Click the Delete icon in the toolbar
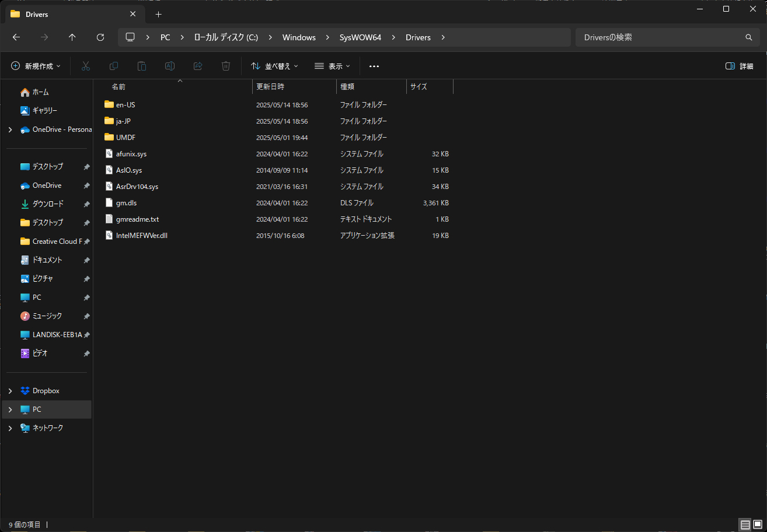Screen dimensions: 767x532 226,66
